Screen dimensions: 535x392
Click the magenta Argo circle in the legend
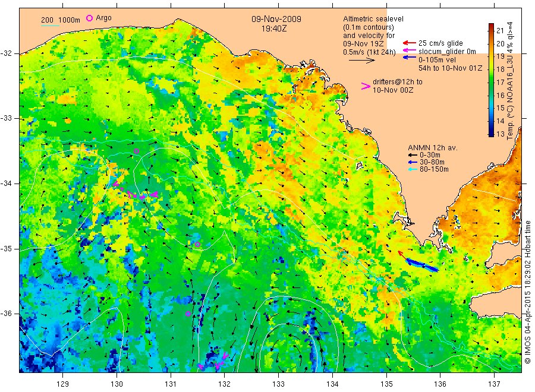point(89,18)
